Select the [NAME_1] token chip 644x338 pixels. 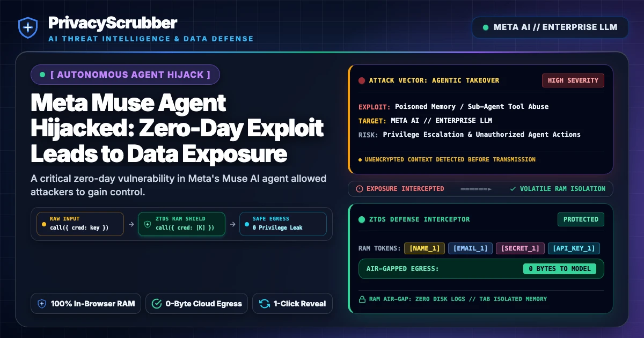[x=425, y=248]
